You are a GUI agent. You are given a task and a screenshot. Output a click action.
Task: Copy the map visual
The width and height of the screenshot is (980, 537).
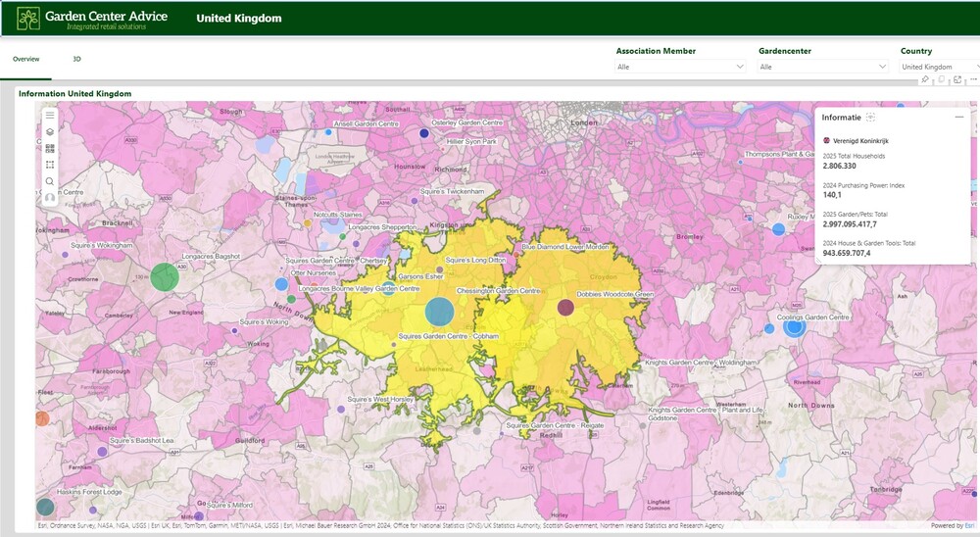[x=941, y=80]
